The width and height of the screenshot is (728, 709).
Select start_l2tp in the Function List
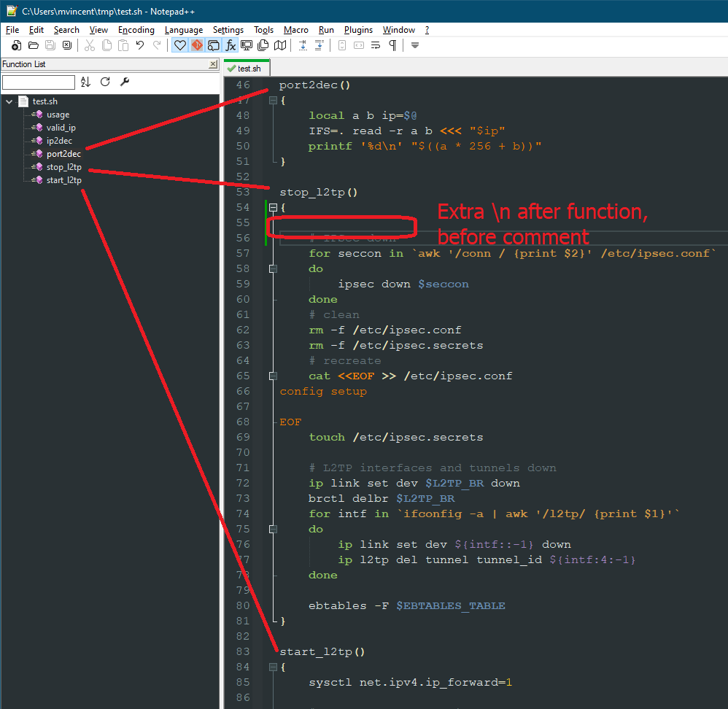pyautogui.click(x=63, y=180)
